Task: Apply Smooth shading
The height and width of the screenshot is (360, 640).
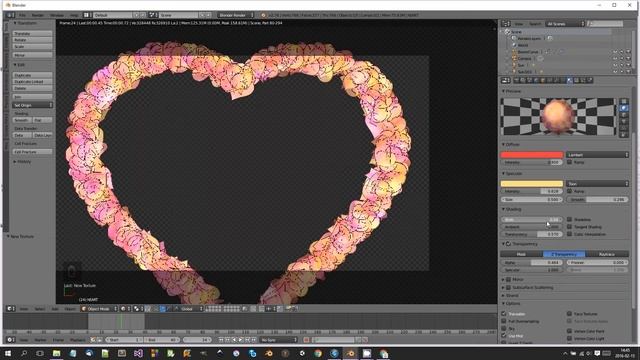Action: [x=22, y=120]
